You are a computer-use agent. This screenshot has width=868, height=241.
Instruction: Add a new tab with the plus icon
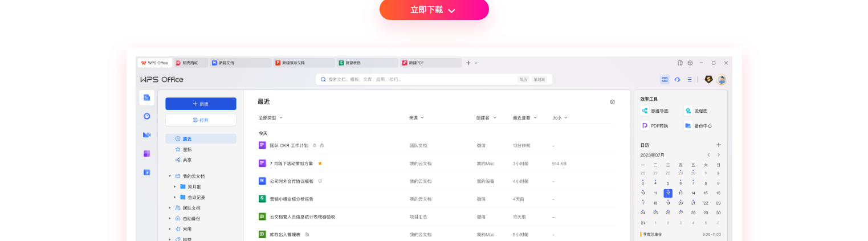tap(468, 63)
